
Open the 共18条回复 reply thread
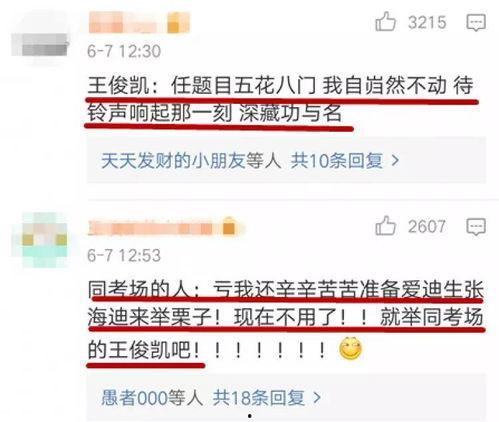[x=259, y=397]
